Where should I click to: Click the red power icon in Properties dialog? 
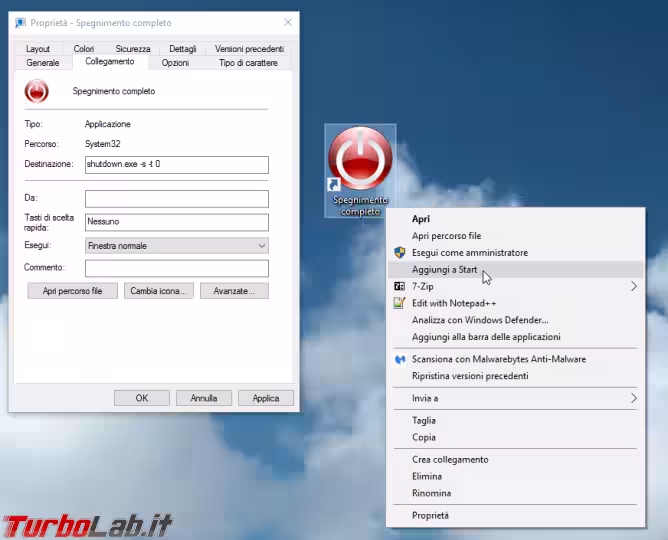coord(37,92)
